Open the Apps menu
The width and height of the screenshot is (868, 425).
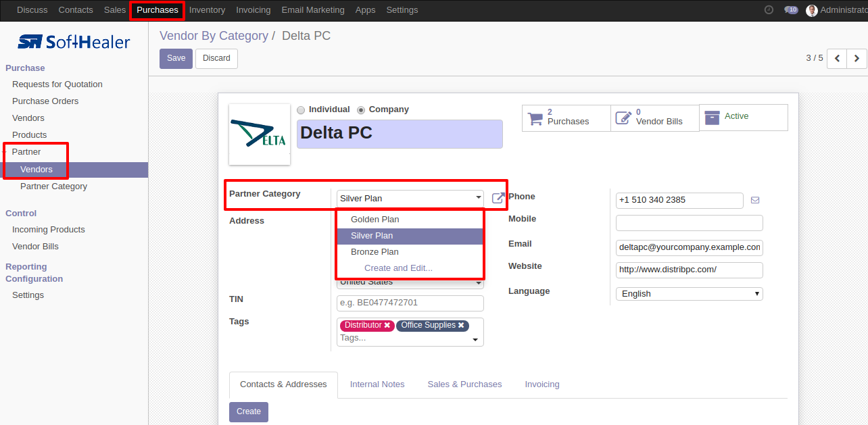point(365,10)
